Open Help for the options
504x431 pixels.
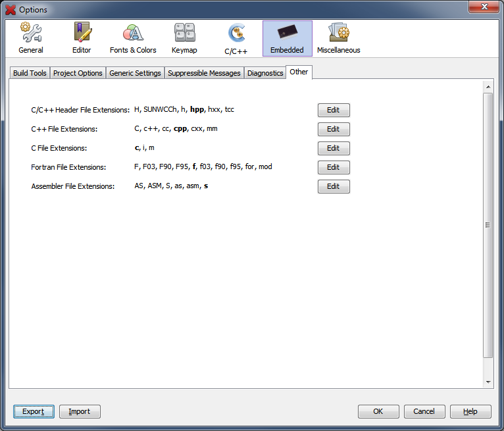(470, 411)
